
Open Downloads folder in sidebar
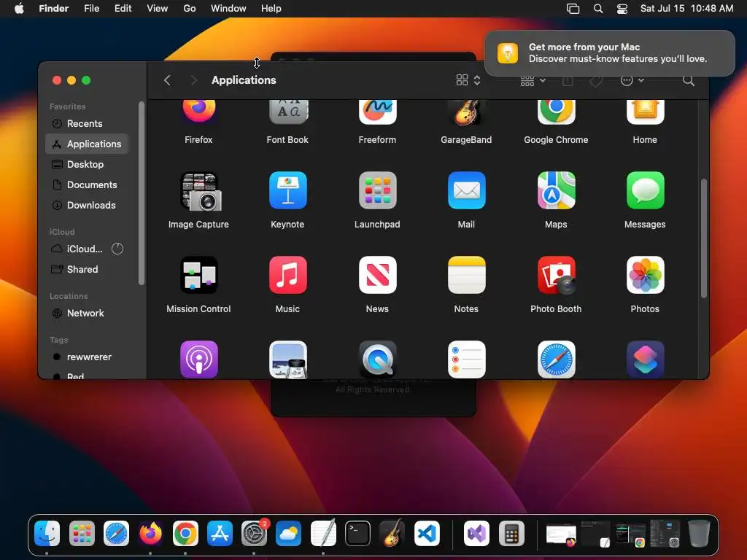87,205
